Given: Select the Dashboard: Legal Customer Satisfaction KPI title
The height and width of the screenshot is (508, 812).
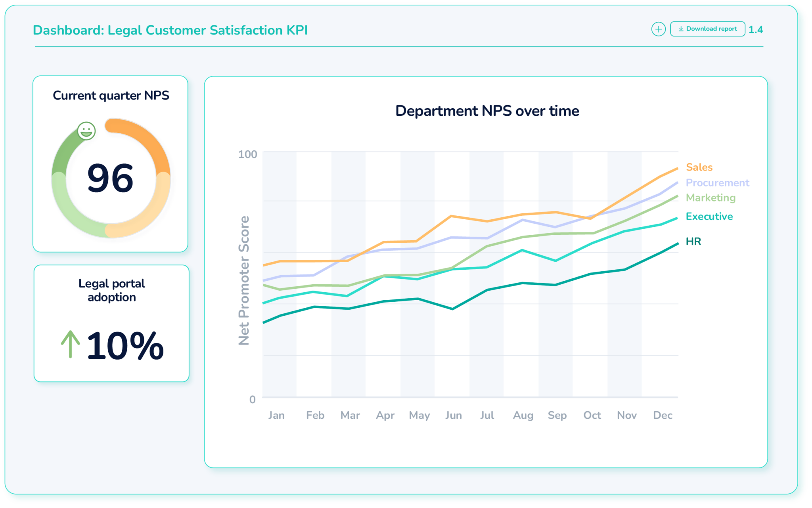Looking at the screenshot, I should [172, 29].
